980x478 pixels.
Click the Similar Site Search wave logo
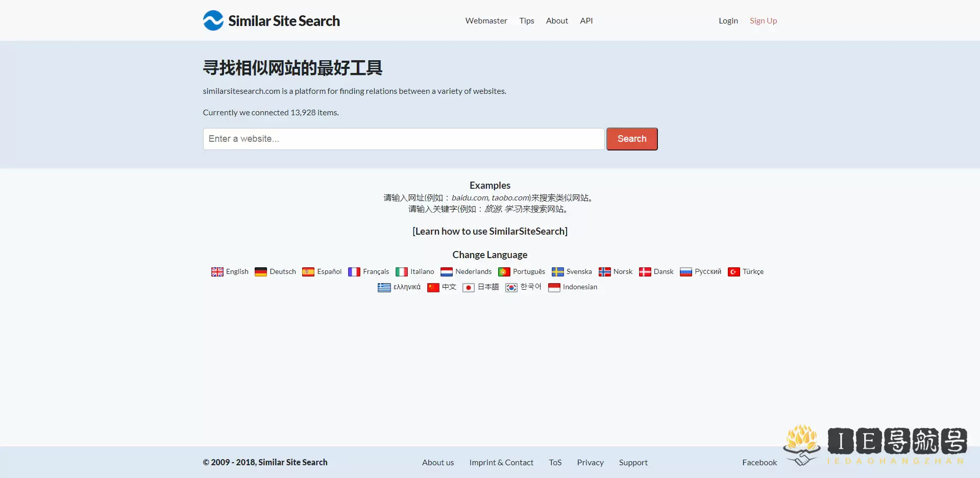point(213,21)
